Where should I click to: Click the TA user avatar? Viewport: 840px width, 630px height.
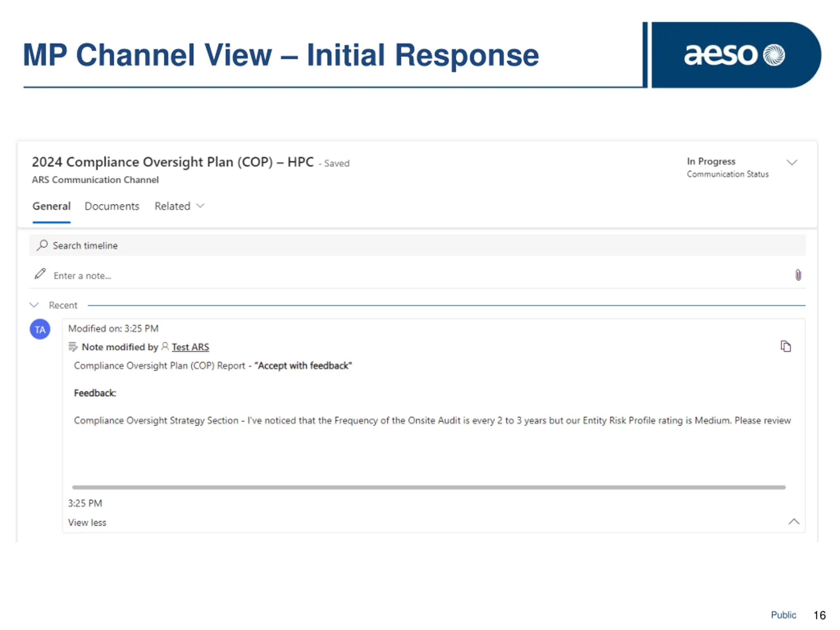[x=40, y=329]
